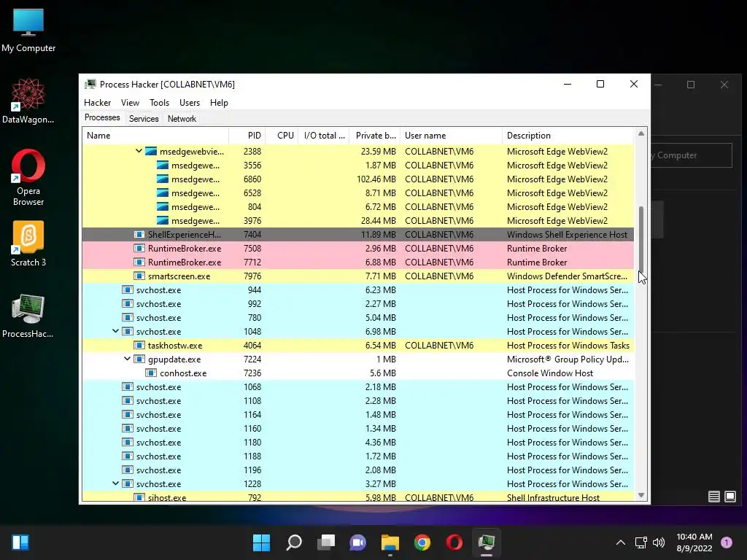This screenshot has height=560, width=747.
Task: Click the msedgewebview icon for PID 2388
Action: coord(151,152)
